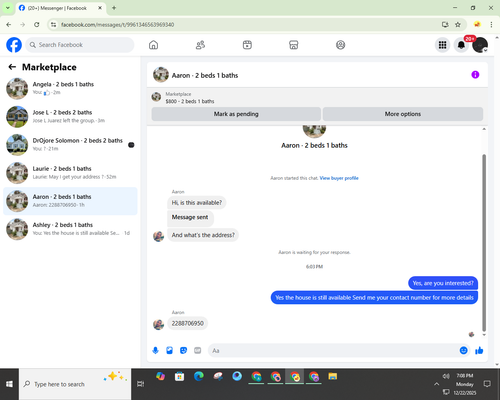Open the Facebook menu grid icon
Image resolution: width=500 pixels, height=400 pixels.
click(442, 45)
